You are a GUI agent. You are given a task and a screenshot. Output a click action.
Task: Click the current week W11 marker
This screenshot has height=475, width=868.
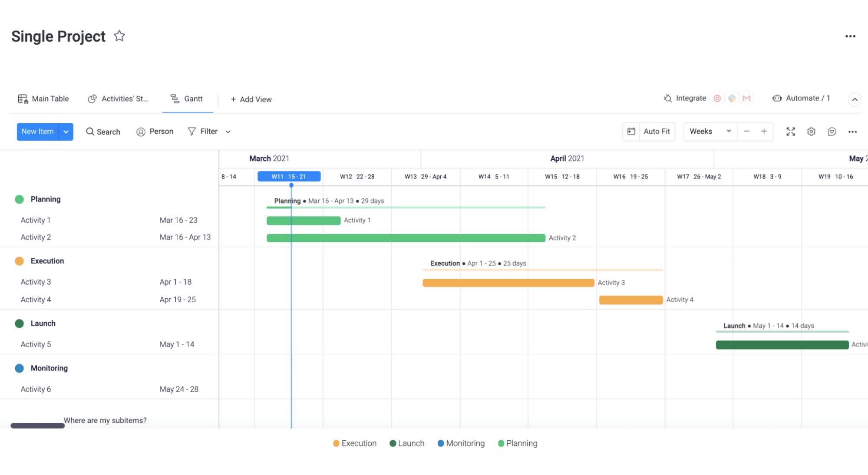[x=288, y=175]
